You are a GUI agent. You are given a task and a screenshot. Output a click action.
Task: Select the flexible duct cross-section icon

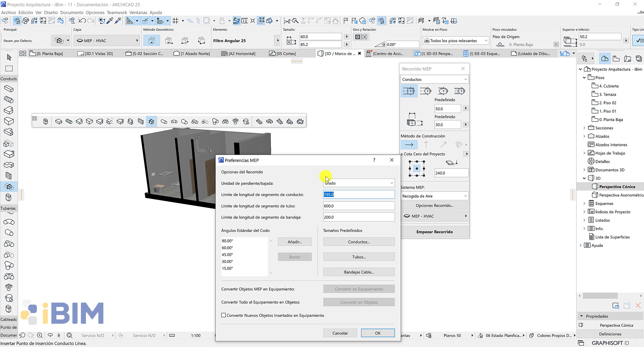[459, 91]
